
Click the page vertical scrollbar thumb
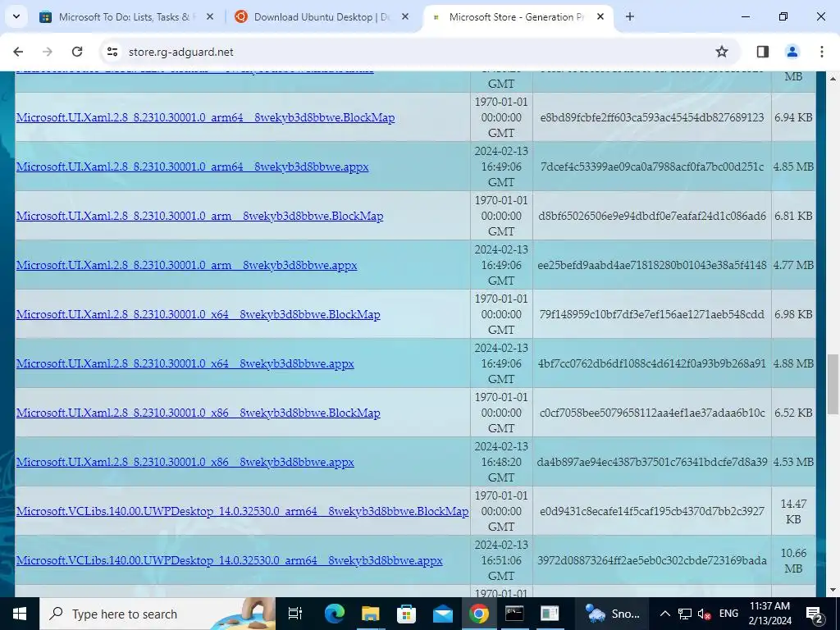(833, 384)
